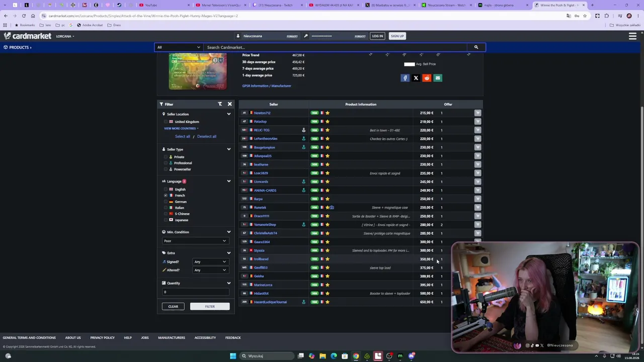Viewport: 644px width, 362px height.
Task: Click the Log In button
Action: 377,36
